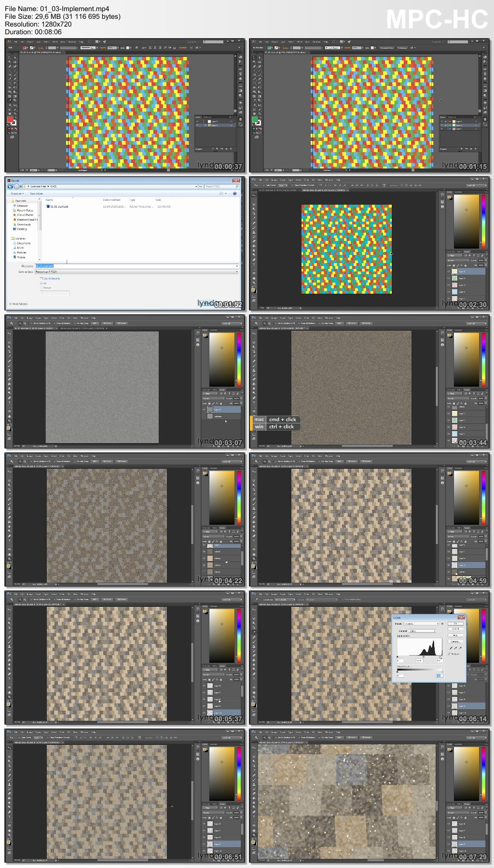Select the Selection tool in the 00:00:37 Illustrator frame
494x868 pixels.
coord(10,57)
